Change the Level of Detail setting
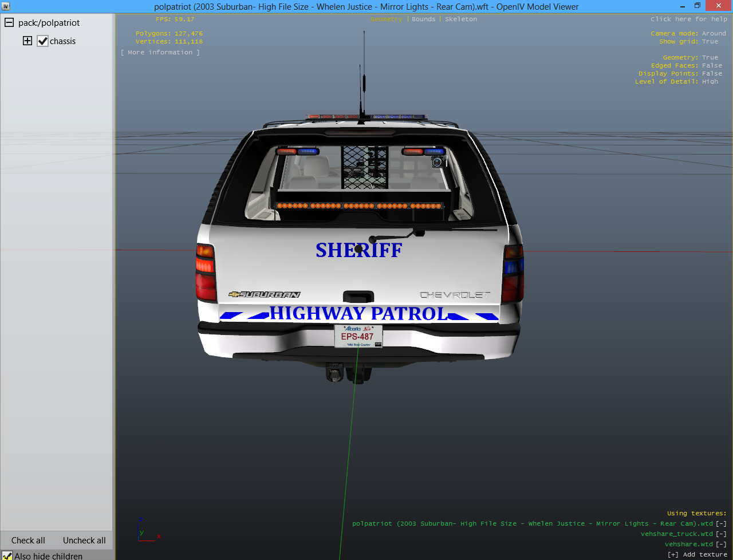Viewport: 733px width, 560px height. pos(710,82)
